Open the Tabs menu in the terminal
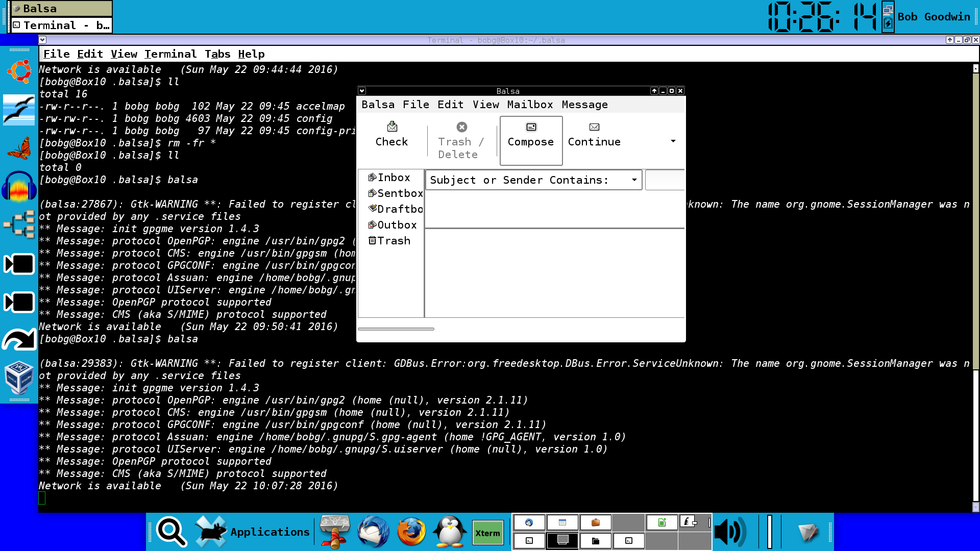This screenshot has width=980, height=551. coord(217,54)
